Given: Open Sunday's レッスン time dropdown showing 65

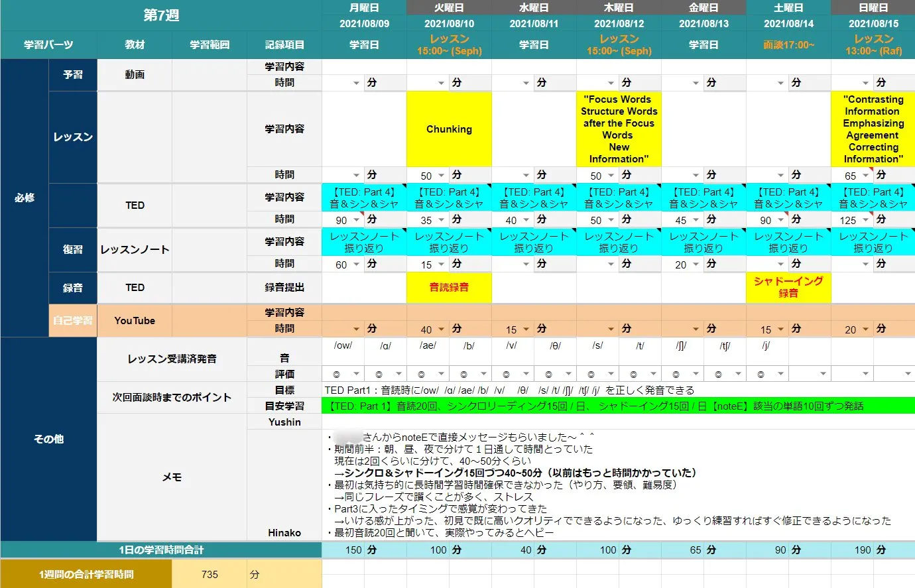Looking at the screenshot, I should tap(866, 176).
